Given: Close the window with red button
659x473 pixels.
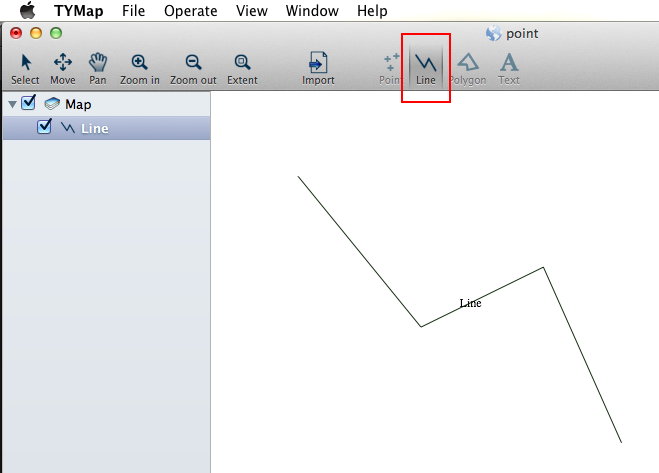Looking at the screenshot, I should tap(16, 33).
